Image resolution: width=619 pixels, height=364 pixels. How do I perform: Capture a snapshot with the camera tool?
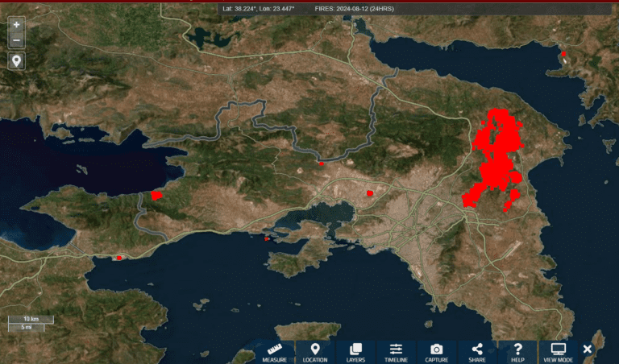(436, 352)
